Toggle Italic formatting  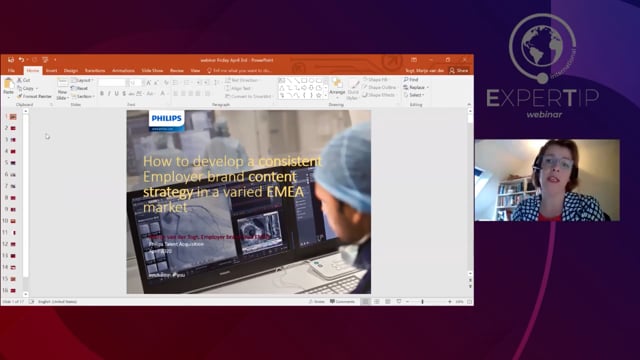pyautogui.click(x=109, y=94)
